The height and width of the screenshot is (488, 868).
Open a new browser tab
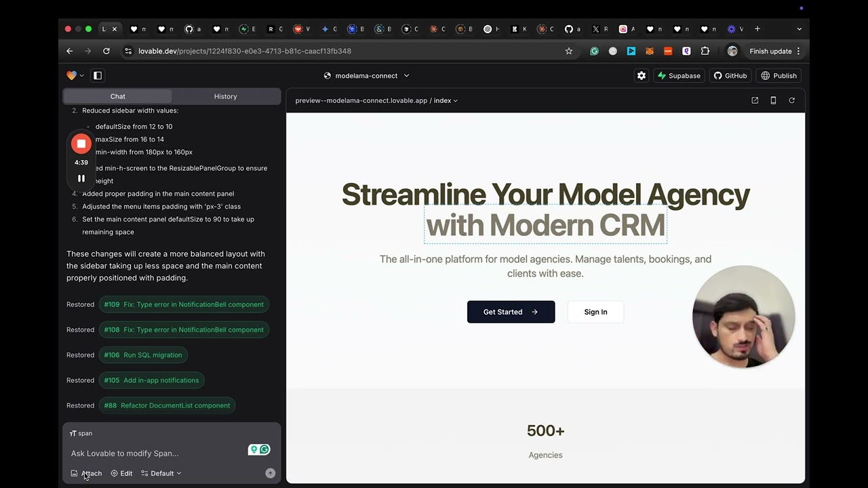click(757, 29)
